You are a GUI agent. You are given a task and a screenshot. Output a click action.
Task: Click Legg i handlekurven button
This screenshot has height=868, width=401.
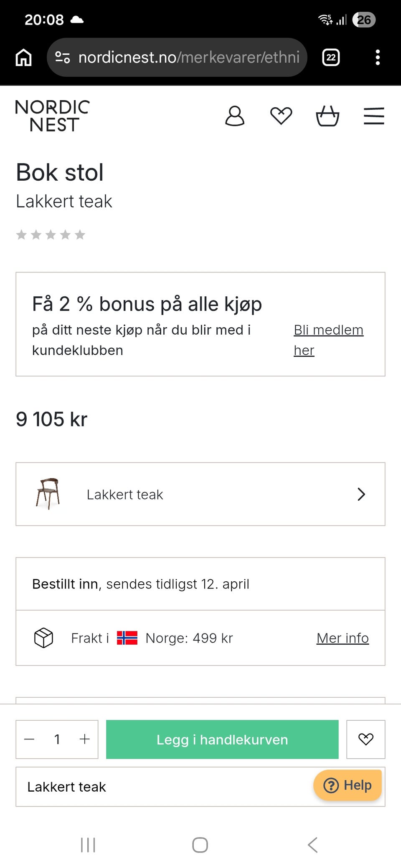pos(222,739)
